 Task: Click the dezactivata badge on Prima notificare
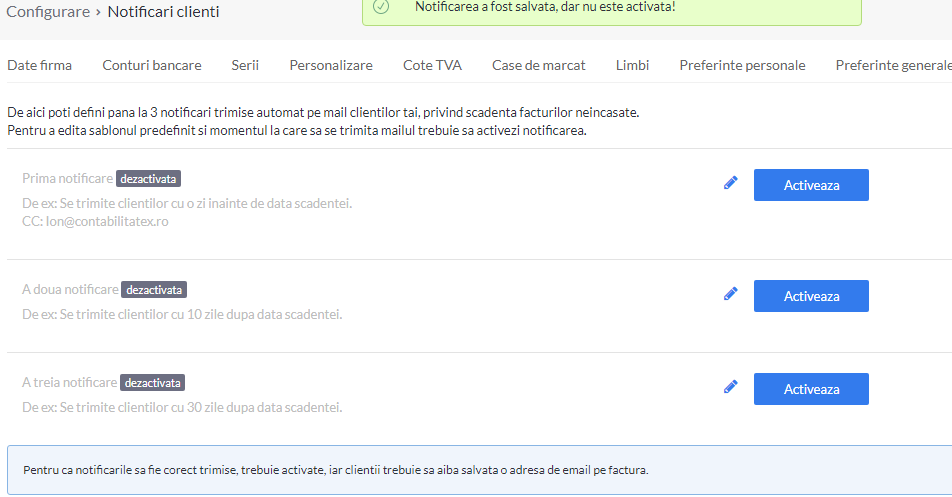pyautogui.click(x=148, y=179)
